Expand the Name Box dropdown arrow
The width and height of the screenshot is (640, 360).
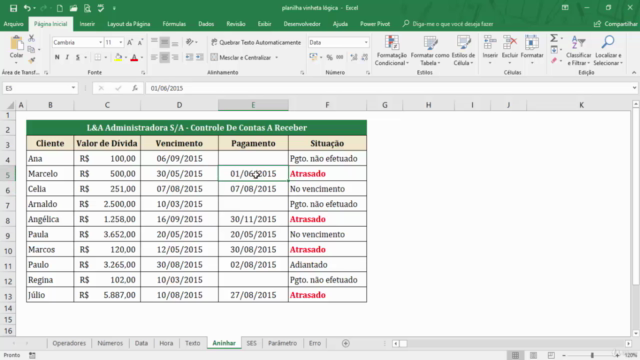point(73,88)
